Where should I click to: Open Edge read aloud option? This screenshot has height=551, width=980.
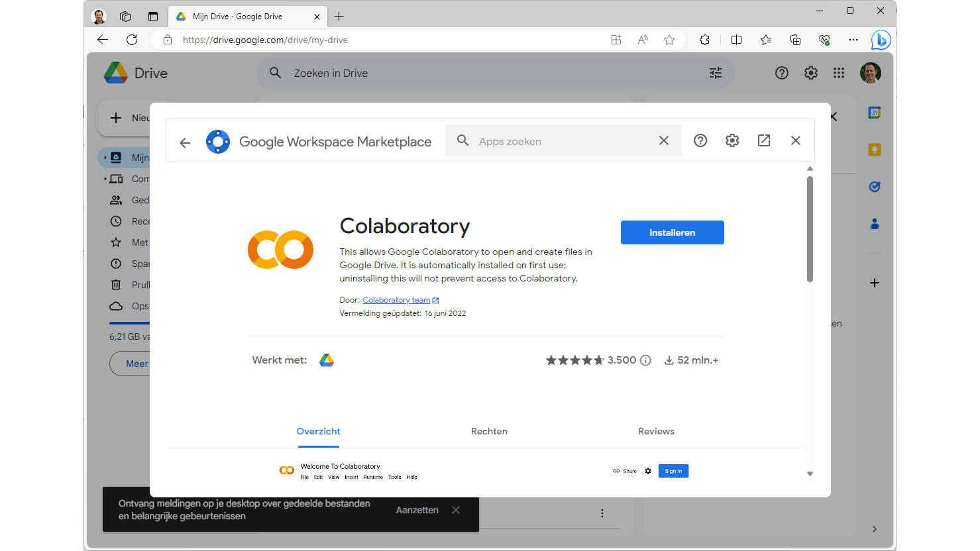(643, 40)
